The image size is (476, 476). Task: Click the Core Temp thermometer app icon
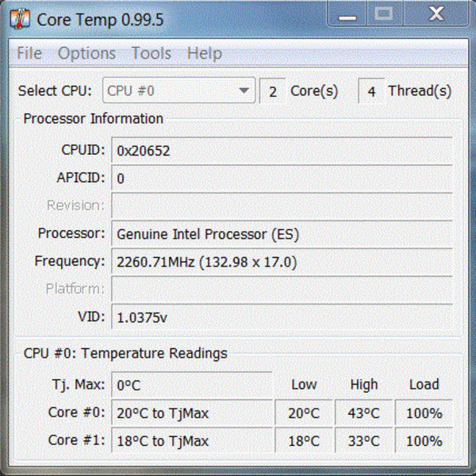point(20,19)
